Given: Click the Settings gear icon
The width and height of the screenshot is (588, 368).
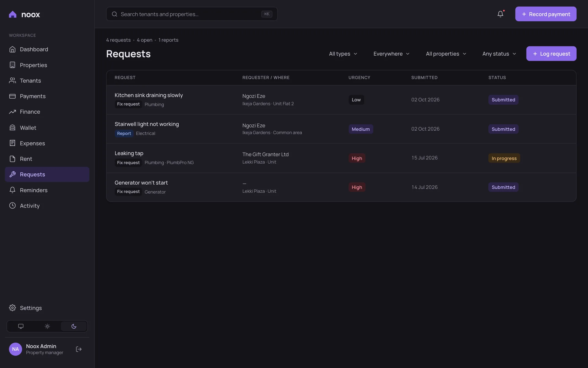Looking at the screenshot, I should coord(12,308).
